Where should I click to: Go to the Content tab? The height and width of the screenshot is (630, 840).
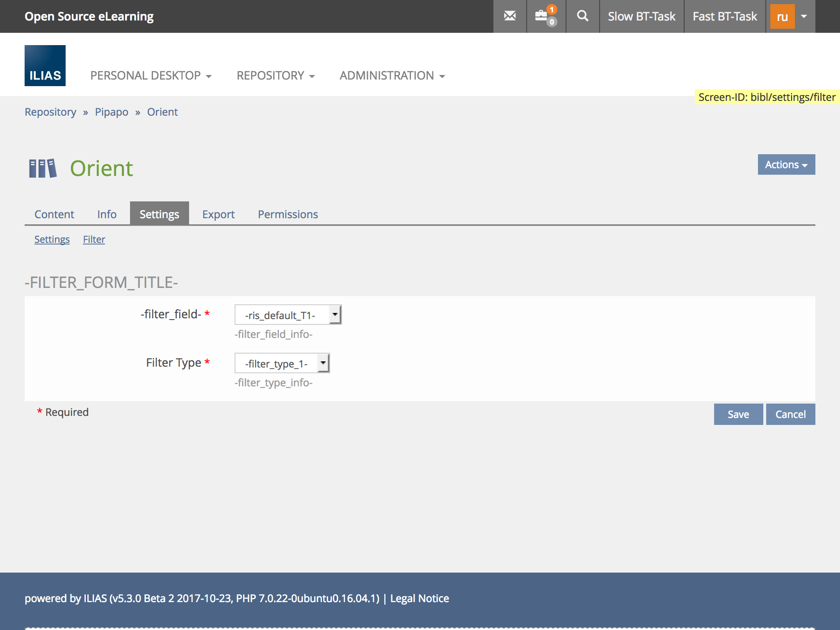tap(54, 214)
